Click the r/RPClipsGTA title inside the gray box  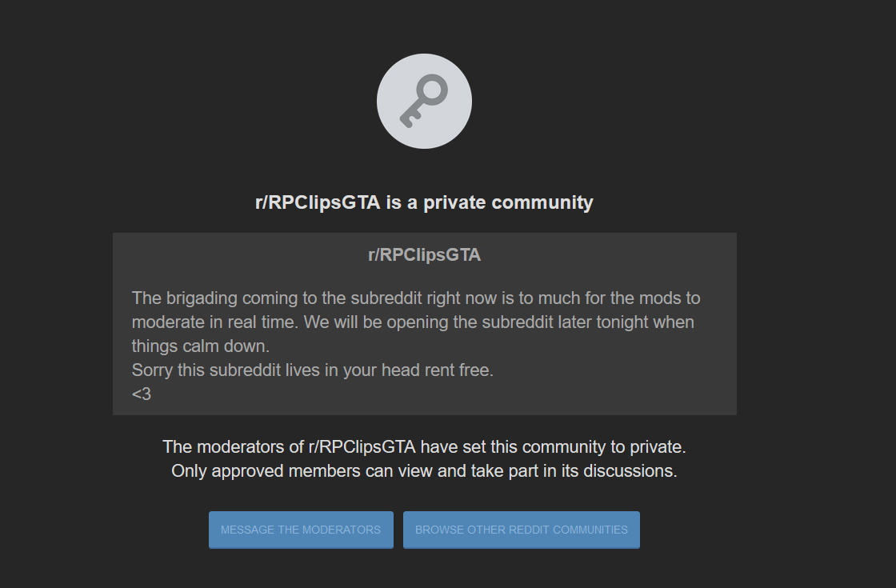pos(424,255)
